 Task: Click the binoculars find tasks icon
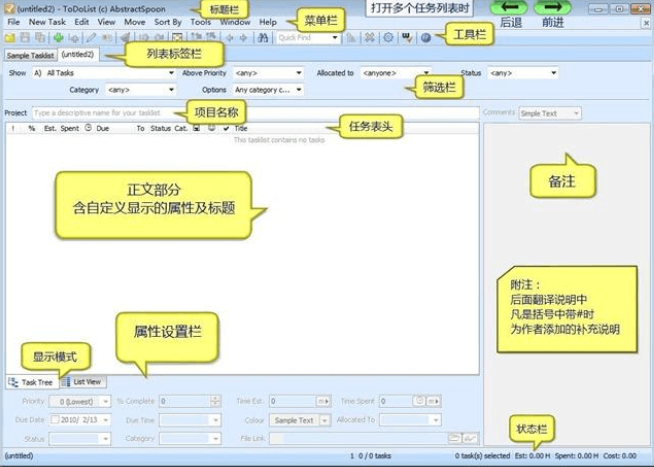[263, 37]
